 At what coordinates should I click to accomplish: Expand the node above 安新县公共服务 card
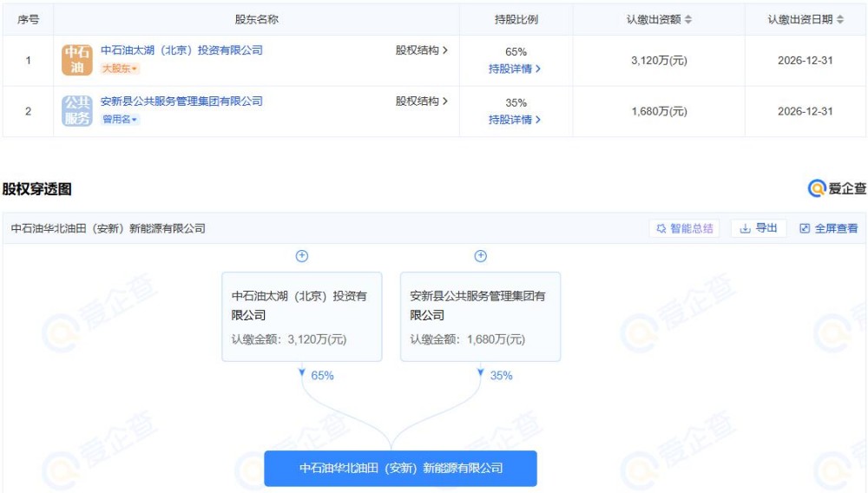(481, 256)
